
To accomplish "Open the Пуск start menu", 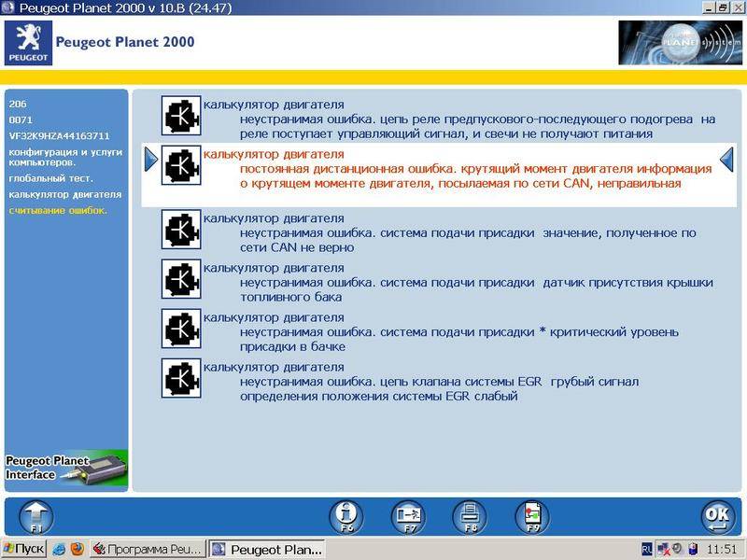I will tap(24, 549).
